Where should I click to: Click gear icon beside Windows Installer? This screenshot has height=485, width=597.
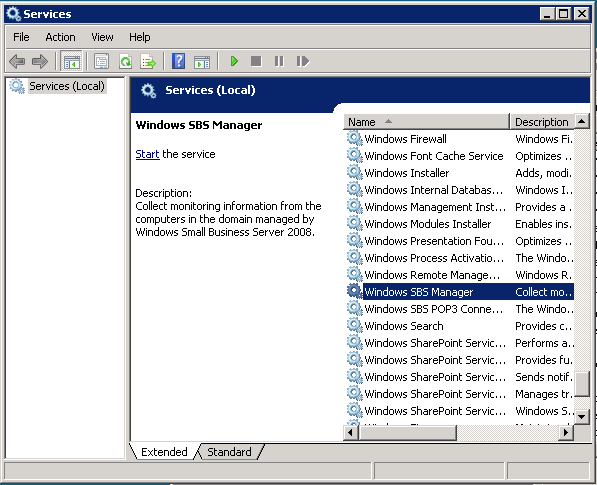point(354,172)
